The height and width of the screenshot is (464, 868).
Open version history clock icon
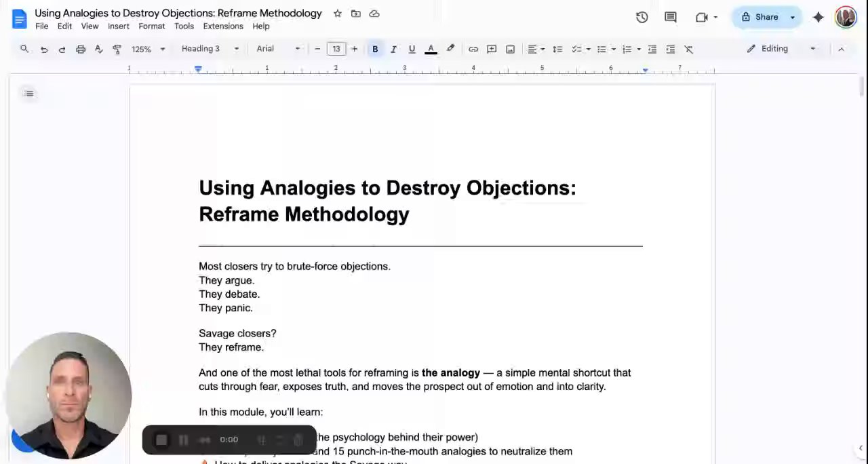coord(642,18)
